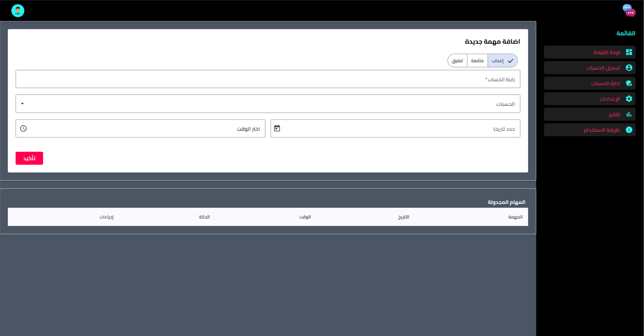Open the ادارة الحسبات menu item
This screenshot has height=336, width=644.
tap(590, 83)
